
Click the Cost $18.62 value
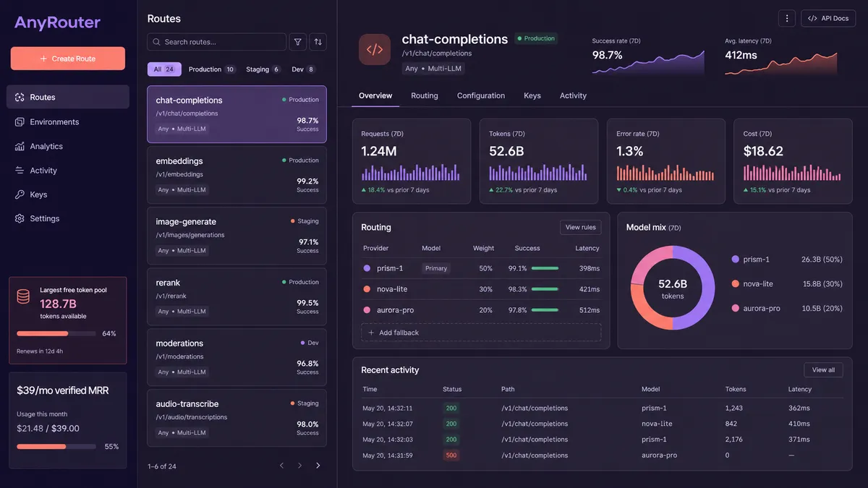tap(763, 151)
